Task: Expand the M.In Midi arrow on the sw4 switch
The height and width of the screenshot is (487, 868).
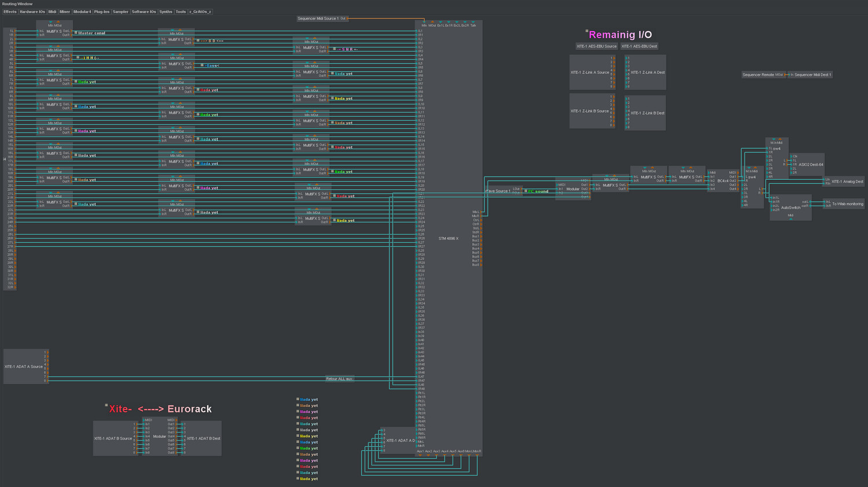Action: click(774, 138)
